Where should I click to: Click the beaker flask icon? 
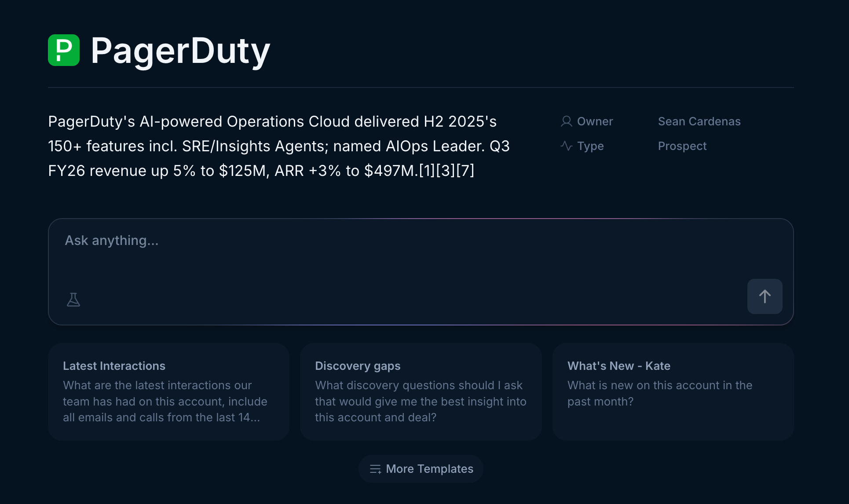tap(73, 299)
